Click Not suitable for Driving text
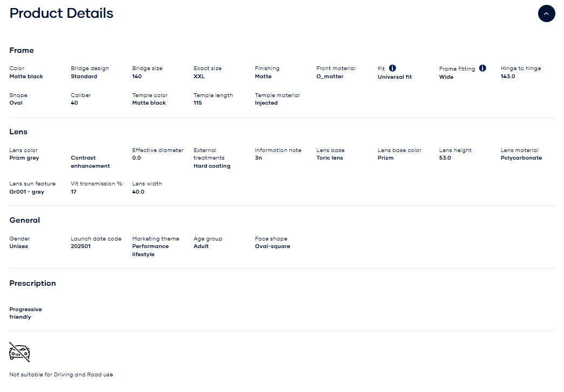564x392 pixels. tap(61, 374)
